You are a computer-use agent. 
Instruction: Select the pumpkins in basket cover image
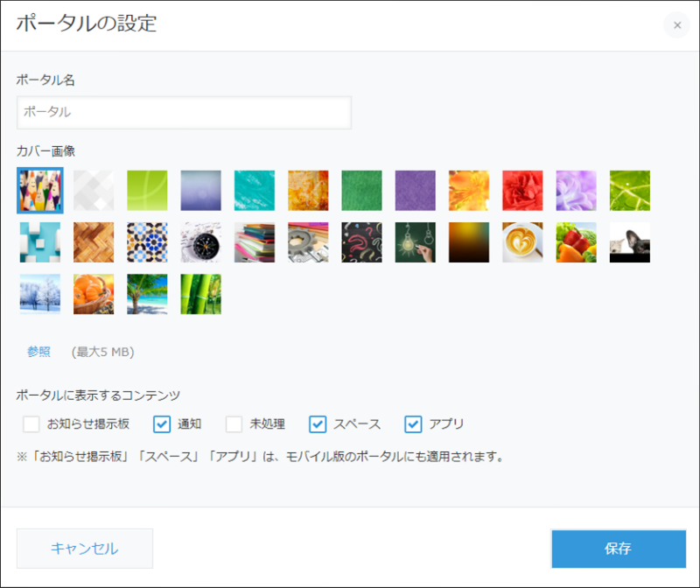click(94, 294)
